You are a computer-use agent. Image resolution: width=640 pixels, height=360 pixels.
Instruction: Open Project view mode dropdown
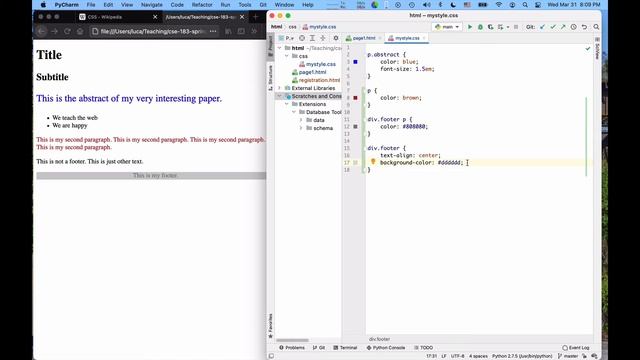pos(287,38)
